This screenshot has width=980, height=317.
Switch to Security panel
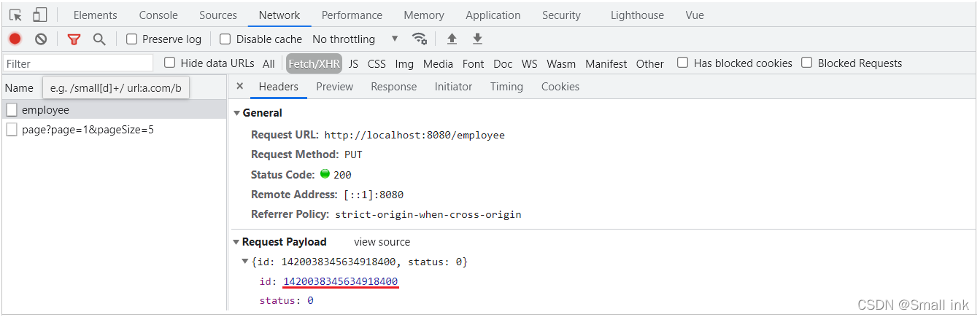coord(562,15)
